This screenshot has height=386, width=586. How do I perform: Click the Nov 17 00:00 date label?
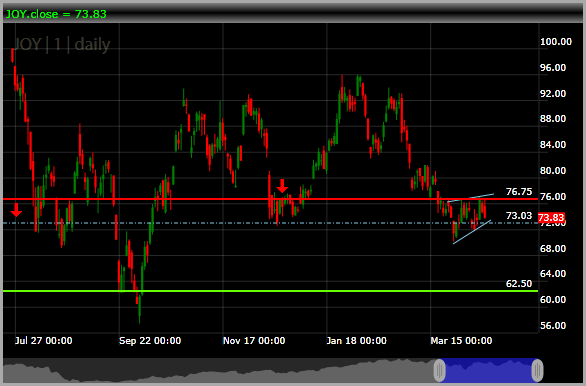[254, 341]
